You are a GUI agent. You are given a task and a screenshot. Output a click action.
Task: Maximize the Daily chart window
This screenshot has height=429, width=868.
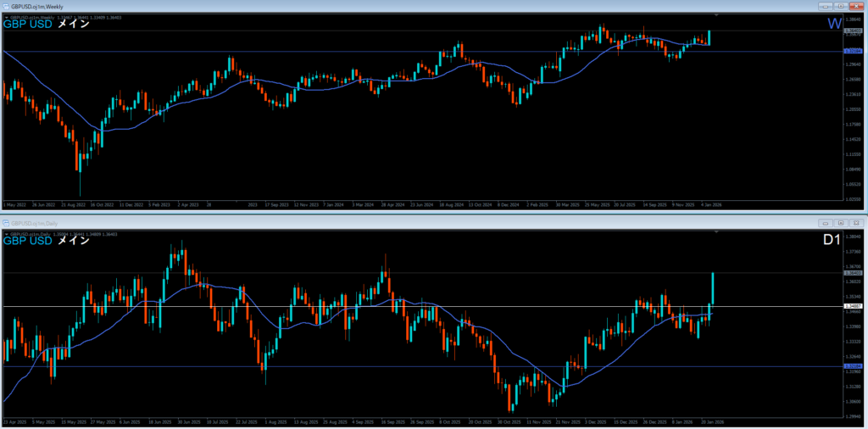(839, 223)
